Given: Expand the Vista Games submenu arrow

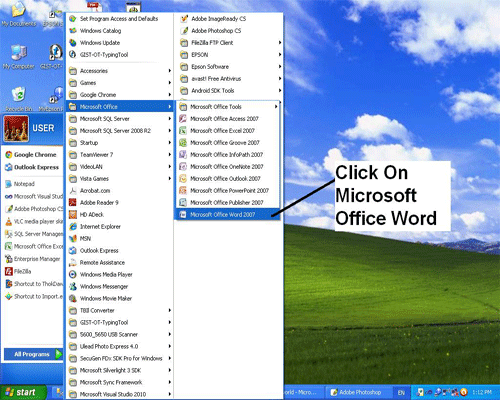Looking at the screenshot, I should click(x=170, y=179).
